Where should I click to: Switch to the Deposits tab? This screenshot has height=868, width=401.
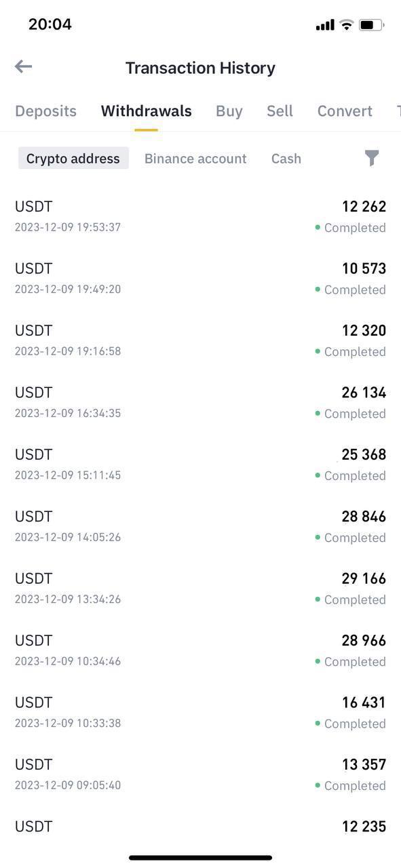[x=45, y=111]
